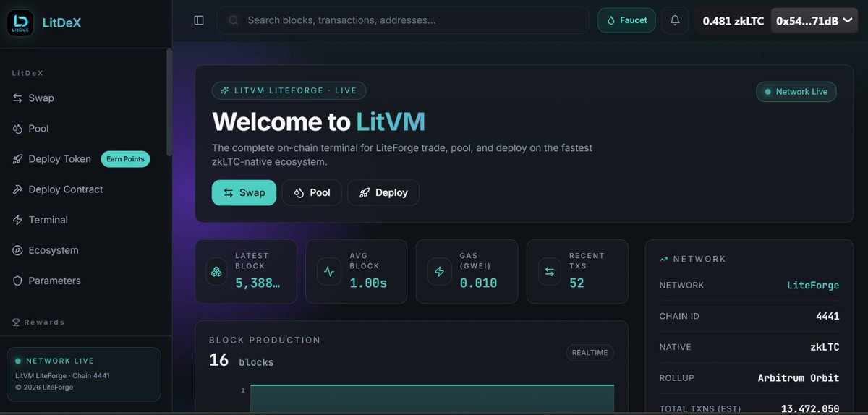Screen dimensions: 868x415
Task: Click the Gas value 0.010
Action: (x=479, y=283)
